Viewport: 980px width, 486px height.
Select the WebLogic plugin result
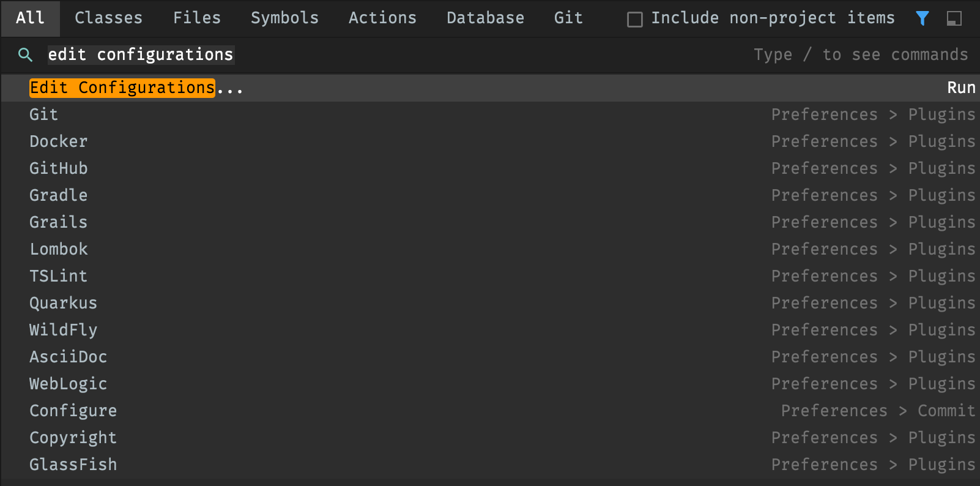point(490,384)
